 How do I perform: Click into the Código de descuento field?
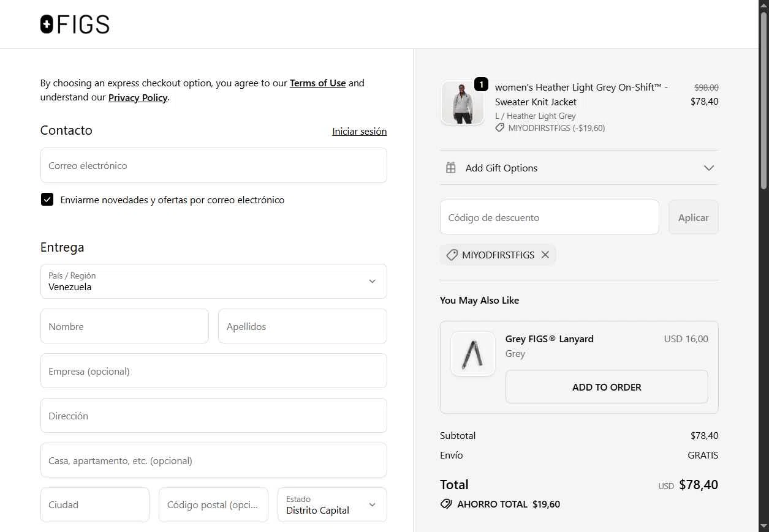(549, 217)
